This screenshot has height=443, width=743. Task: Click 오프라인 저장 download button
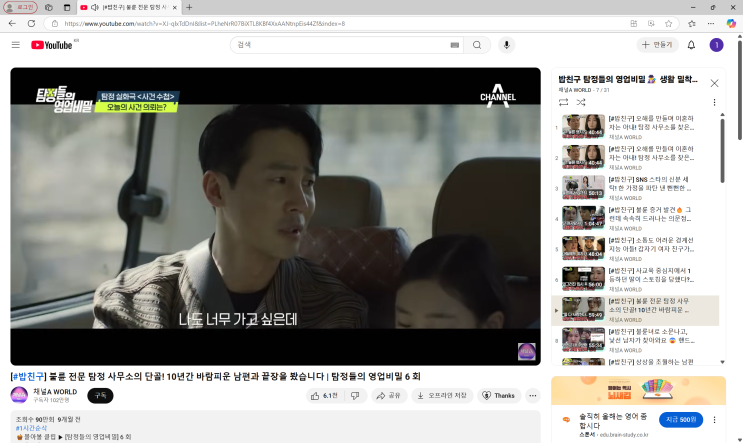tap(442, 396)
